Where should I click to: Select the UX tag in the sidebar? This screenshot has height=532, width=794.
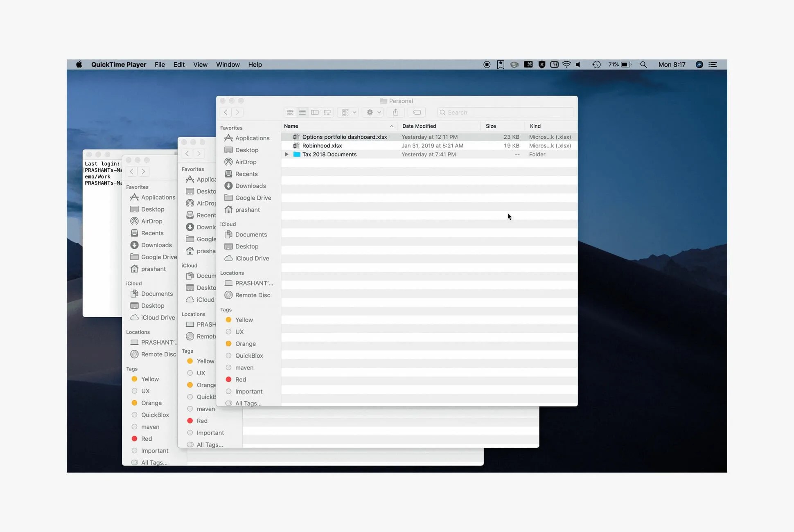click(x=240, y=332)
